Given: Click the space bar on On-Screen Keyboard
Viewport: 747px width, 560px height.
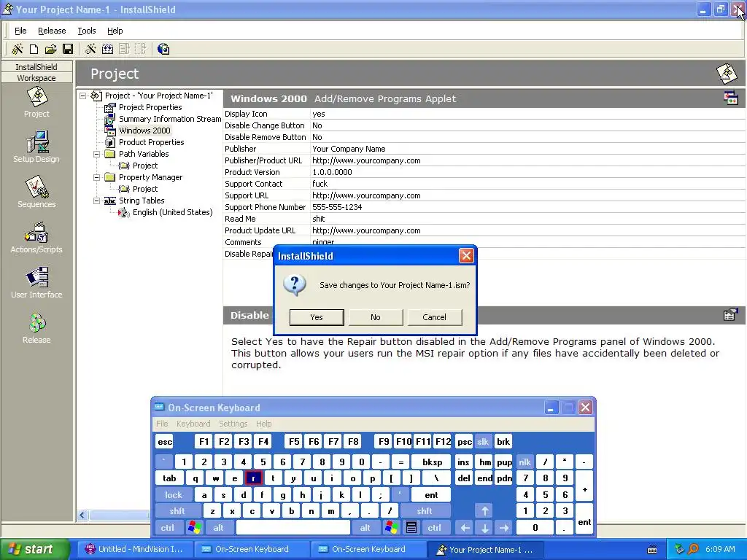Looking at the screenshot, I should (x=293, y=528).
